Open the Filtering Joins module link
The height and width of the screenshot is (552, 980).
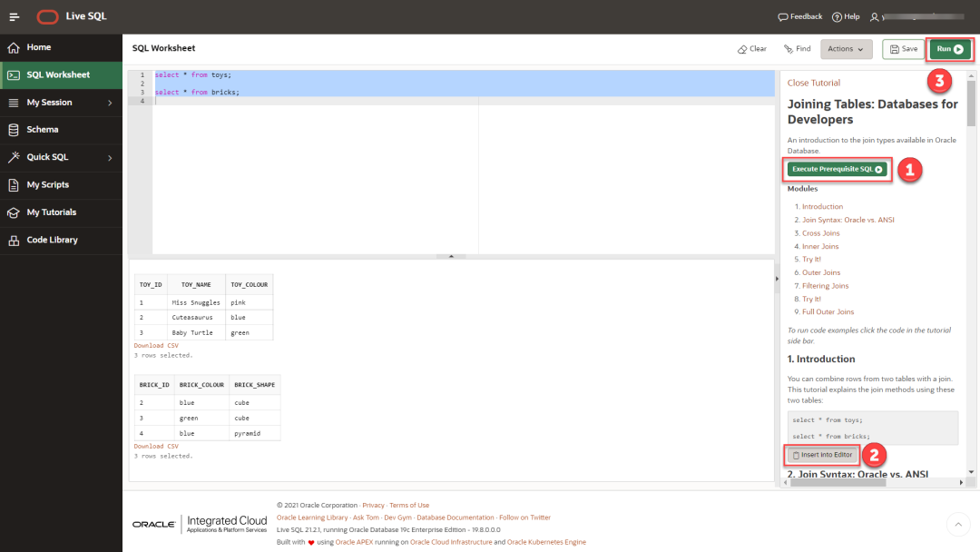825,286
